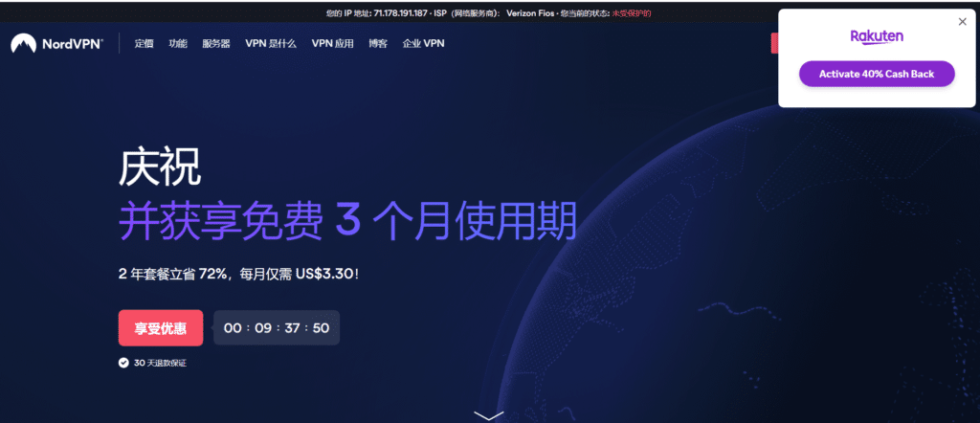Screen dimensions: 980x423
Task: Click the NordVPN wordmark text
Action: (73, 44)
